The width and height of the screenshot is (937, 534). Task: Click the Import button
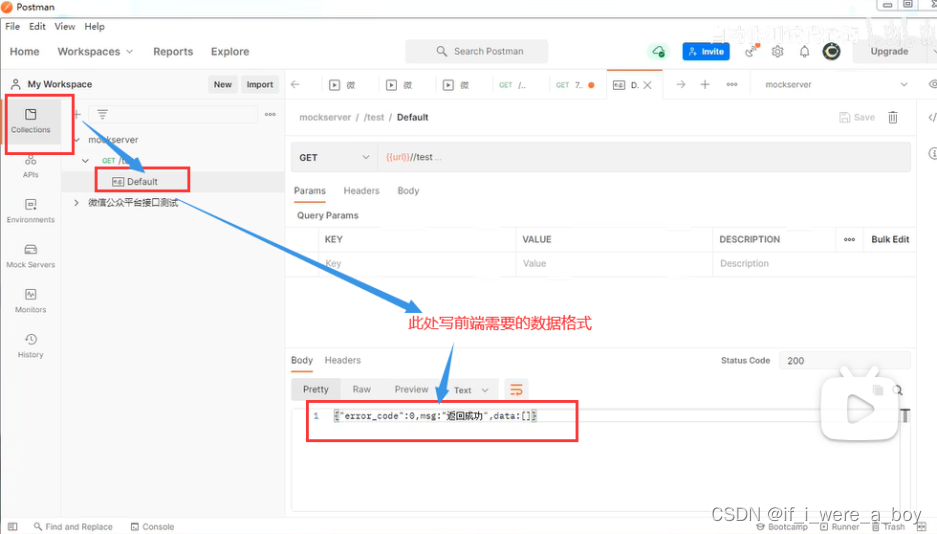click(260, 84)
